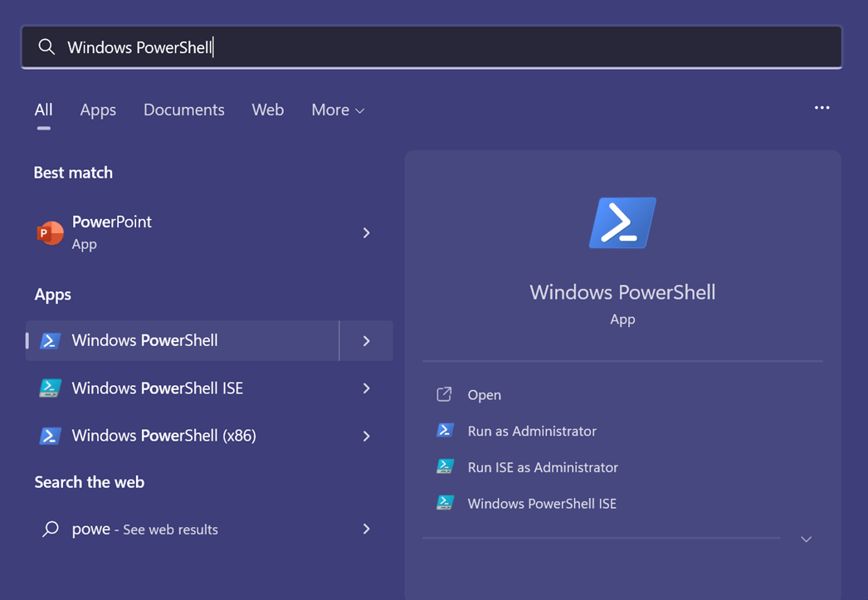Expand the More filter dropdown

pos(337,110)
